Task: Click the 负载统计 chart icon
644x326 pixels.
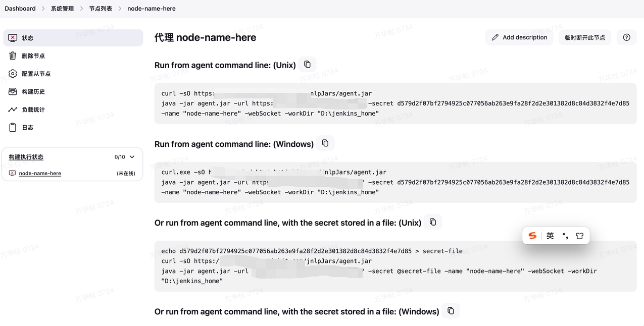Action: 13,110
